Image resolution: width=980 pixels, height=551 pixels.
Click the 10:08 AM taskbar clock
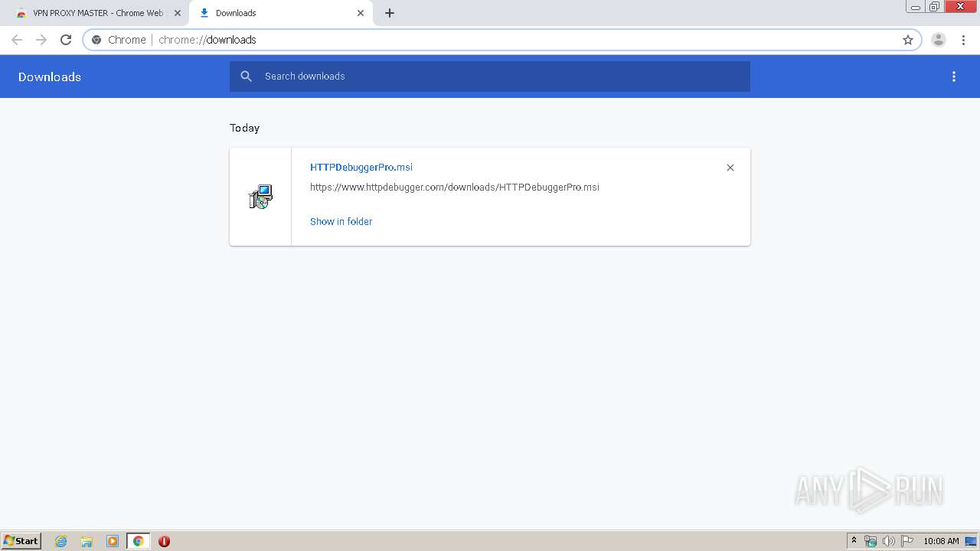point(941,541)
